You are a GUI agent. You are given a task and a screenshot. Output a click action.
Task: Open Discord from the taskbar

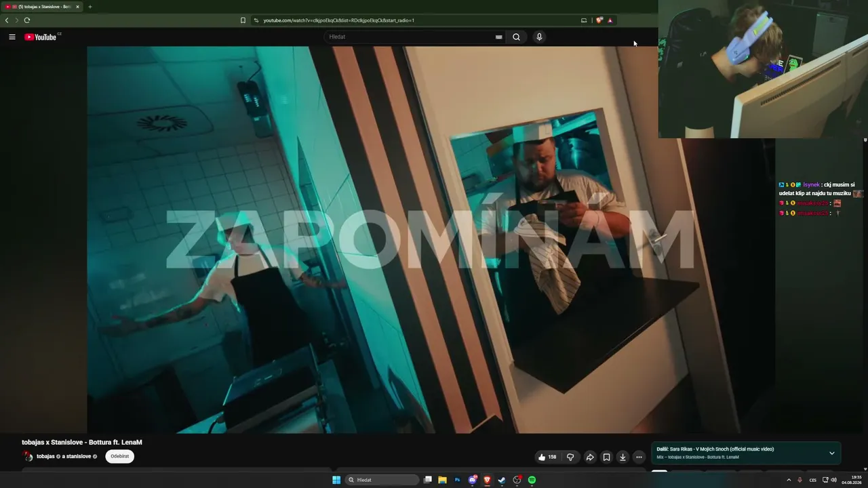(473, 480)
